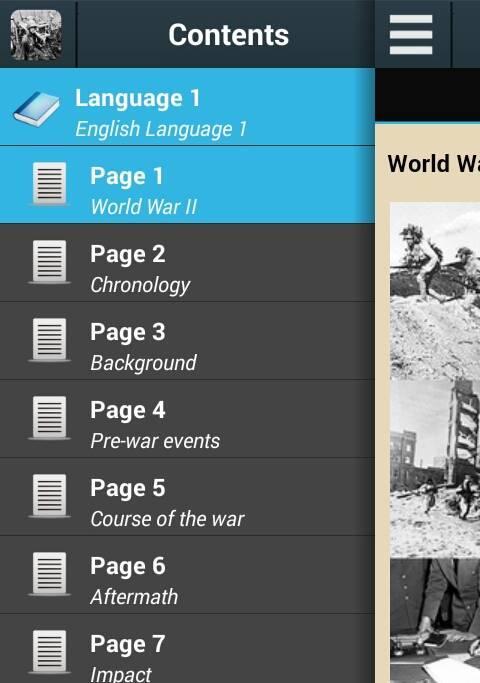Viewport: 480px width, 683px height.
Task: Click the document icon beside Page 2
Action: pos(50,262)
